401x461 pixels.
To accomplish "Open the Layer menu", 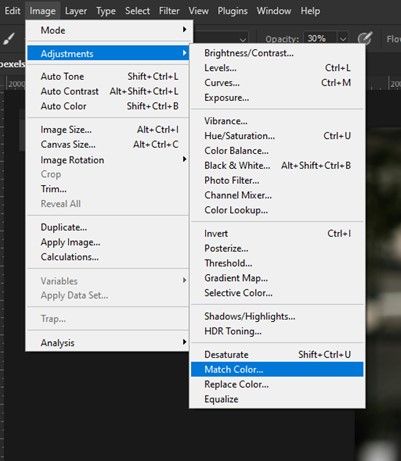I will 76,11.
